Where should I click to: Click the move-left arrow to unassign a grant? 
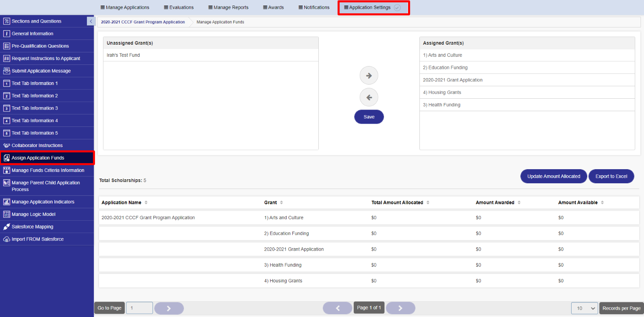pyautogui.click(x=369, y=97)
